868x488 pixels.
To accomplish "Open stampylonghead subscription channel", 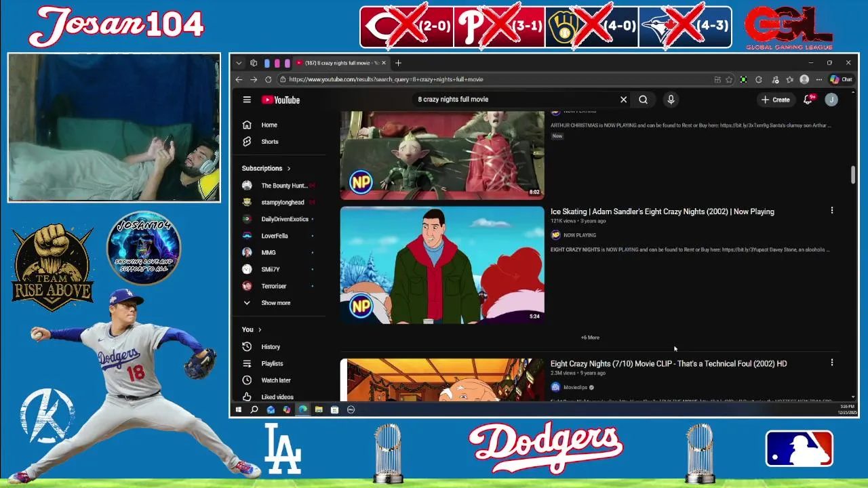I will (x=279, y=202).
